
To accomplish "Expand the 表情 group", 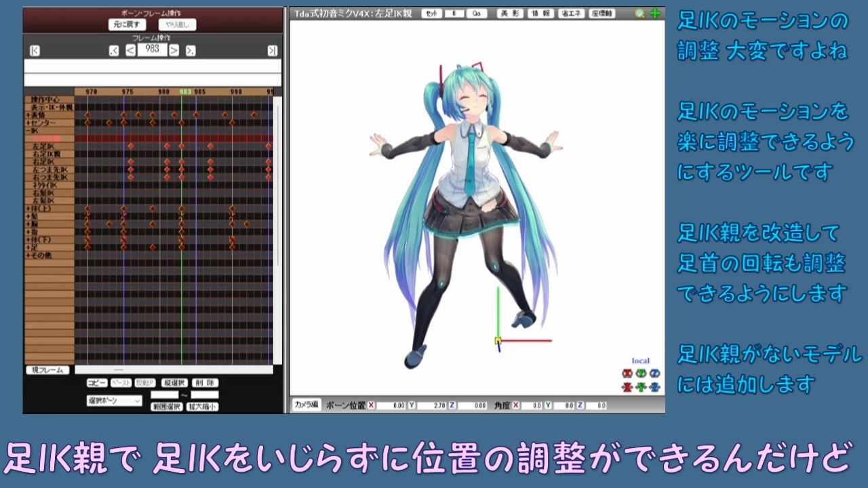I will point(27,115).
